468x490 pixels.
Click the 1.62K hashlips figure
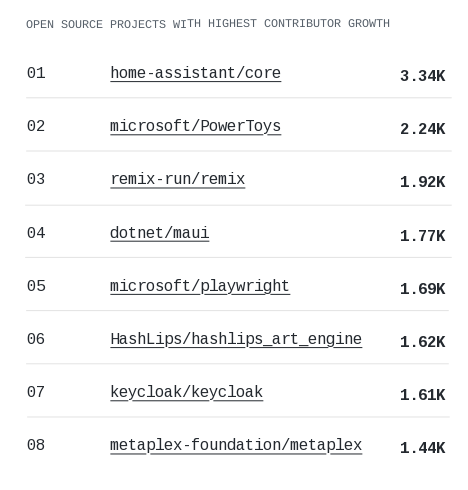point(423,342)
